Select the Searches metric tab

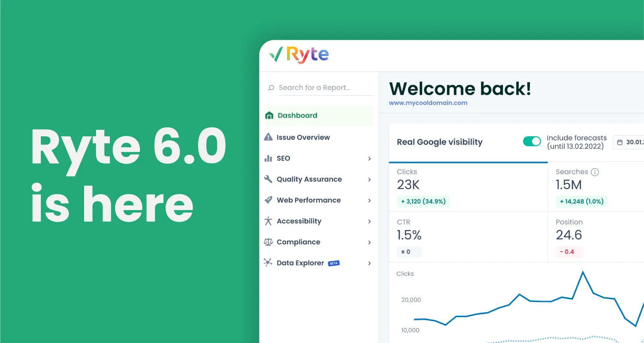[x=596, y=187]
